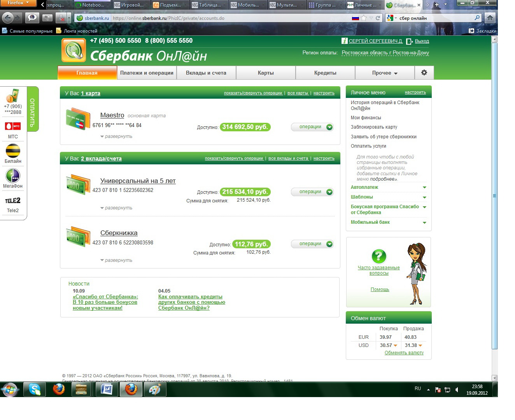The width and height of the screenshot is (515, 420).
Task: Click the Sberbank logo icon
Action: (74, 50)
